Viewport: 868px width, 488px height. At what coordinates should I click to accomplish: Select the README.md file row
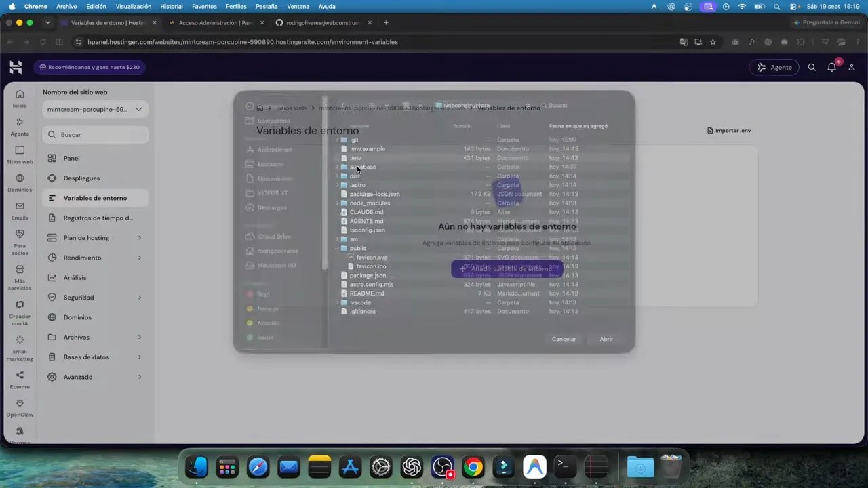coord(484,293)
